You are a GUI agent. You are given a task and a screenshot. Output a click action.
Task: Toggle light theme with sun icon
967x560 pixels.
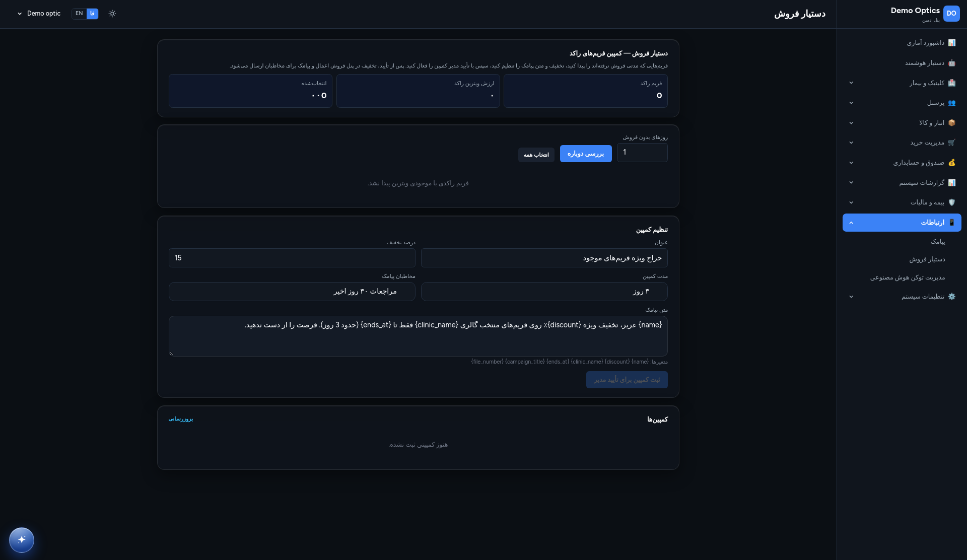point(112,14)
